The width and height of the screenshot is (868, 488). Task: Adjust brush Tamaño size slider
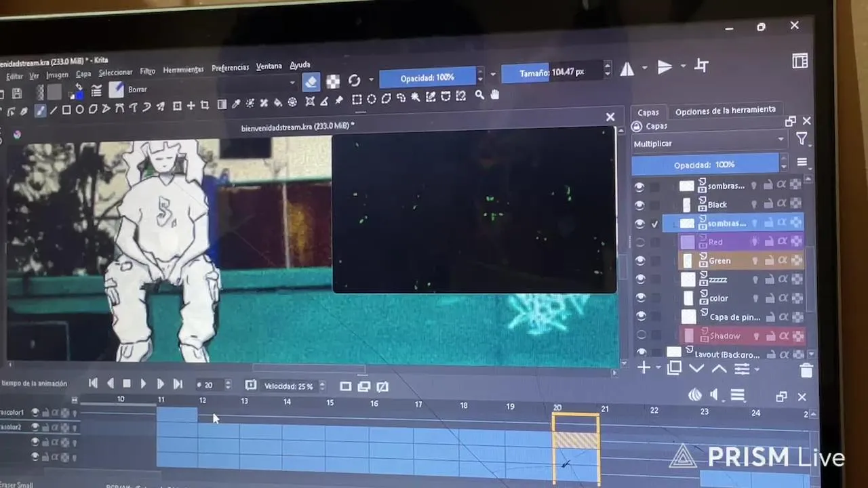click(551, 72)
